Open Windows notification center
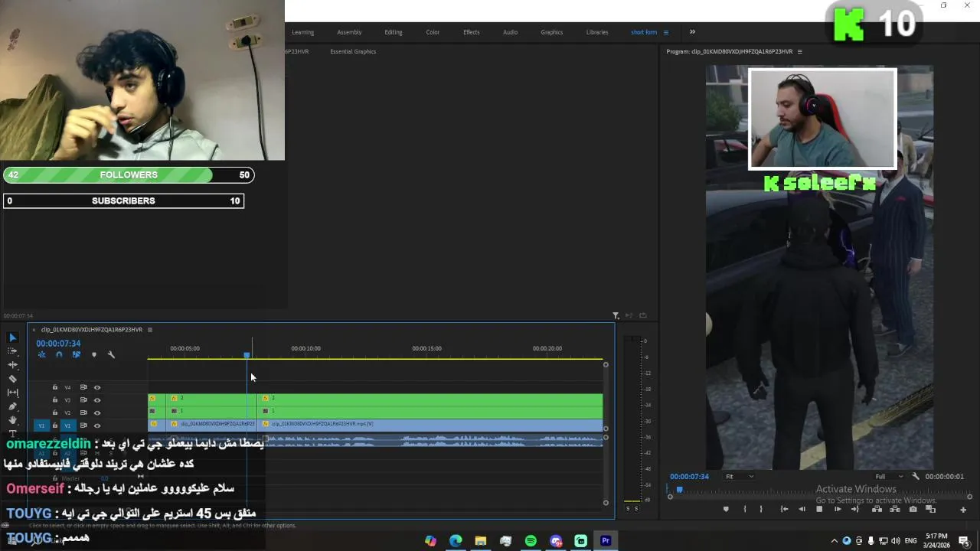The image size is (980, 551). click(963, 540)
